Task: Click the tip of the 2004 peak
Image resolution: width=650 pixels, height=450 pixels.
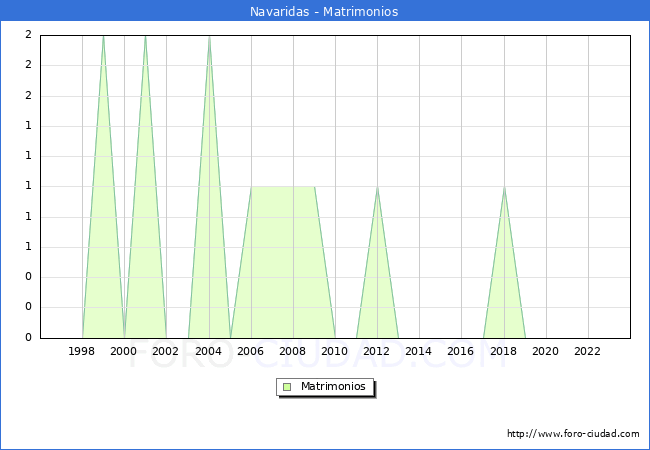Action: 209,36
